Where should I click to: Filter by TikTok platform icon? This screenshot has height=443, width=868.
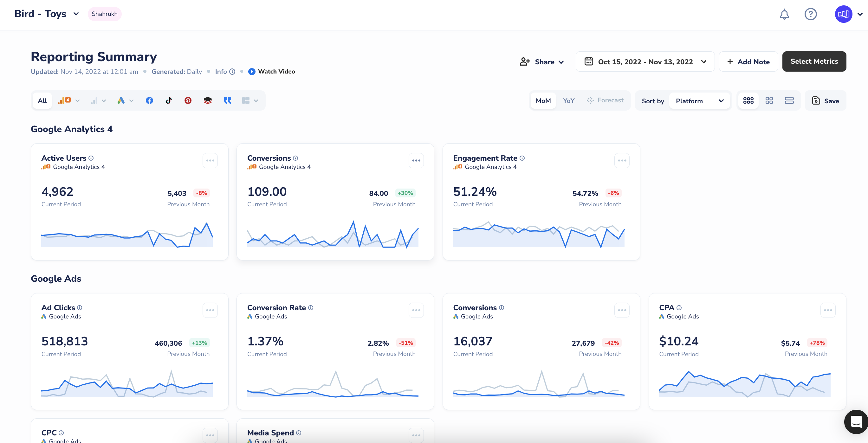point(169,100)
